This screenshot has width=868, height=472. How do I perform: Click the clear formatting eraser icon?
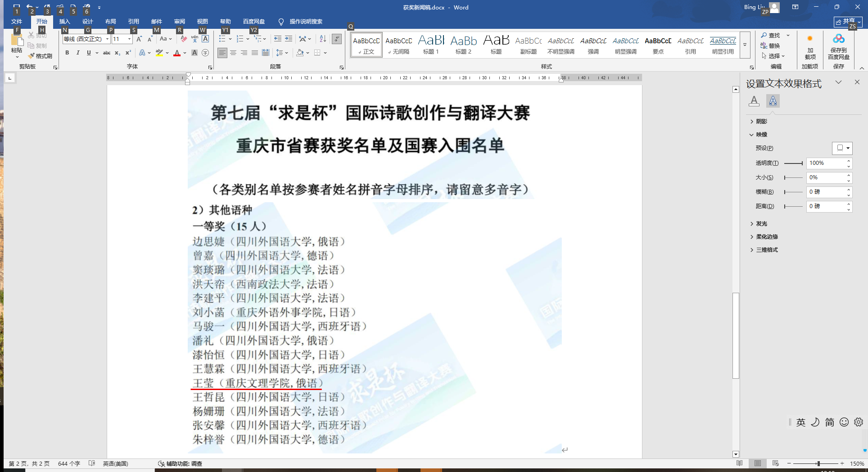[x=184, y=39]
